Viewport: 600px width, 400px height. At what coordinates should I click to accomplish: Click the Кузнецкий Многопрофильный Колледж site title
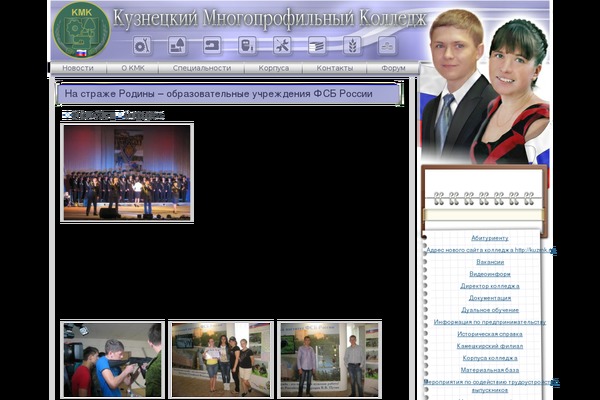[x=269, y=18]
